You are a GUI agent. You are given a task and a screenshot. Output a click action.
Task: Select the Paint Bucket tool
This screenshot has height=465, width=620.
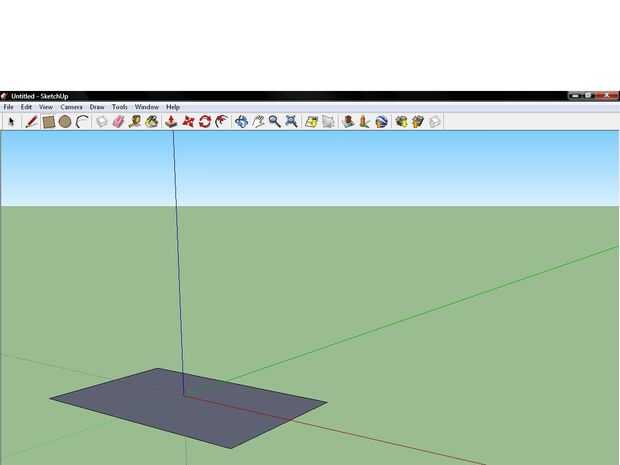pyautogui.click(x=152, y=121)
